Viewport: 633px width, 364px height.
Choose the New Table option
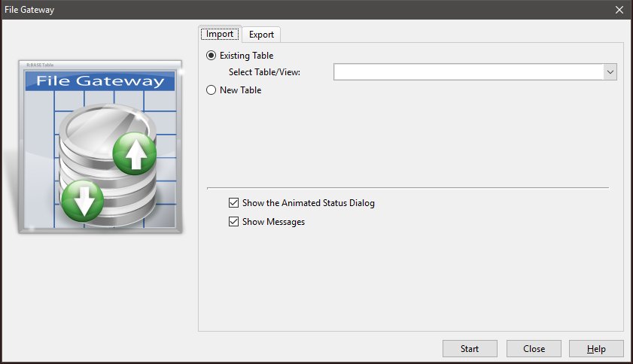click(212, 90)
